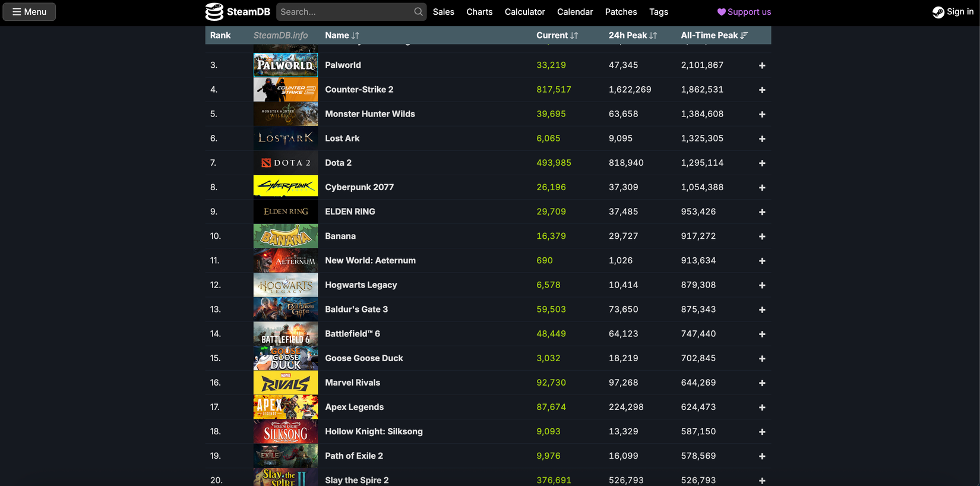Click the magnifying glass search icon
980x486 pixels.
419,12
